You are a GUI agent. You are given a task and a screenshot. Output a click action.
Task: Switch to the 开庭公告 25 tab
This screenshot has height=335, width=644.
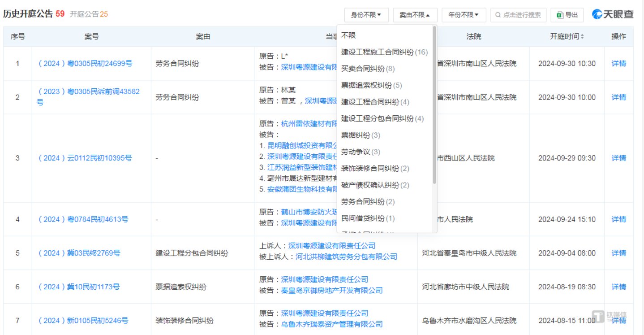89,14
